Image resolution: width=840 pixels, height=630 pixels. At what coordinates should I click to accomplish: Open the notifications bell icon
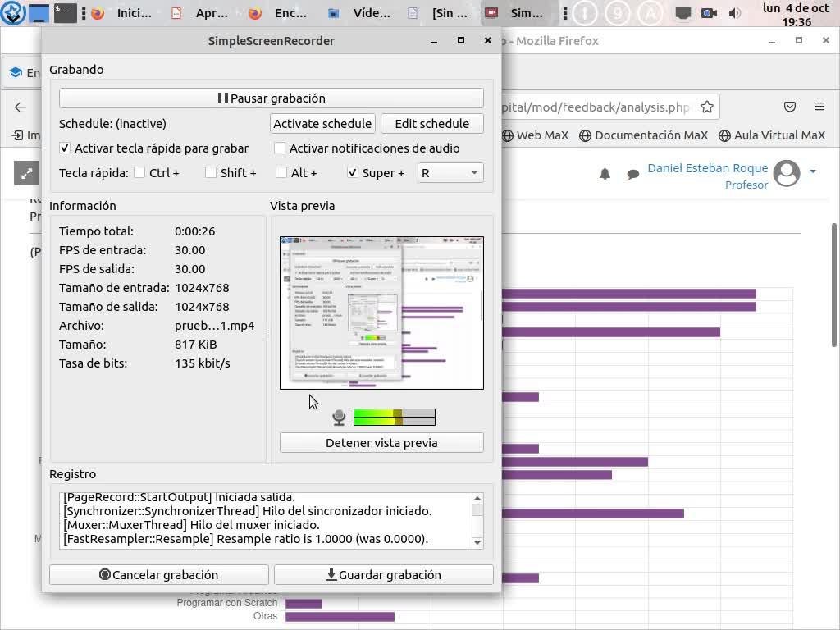pyautogui.click(x=605, y=174)
